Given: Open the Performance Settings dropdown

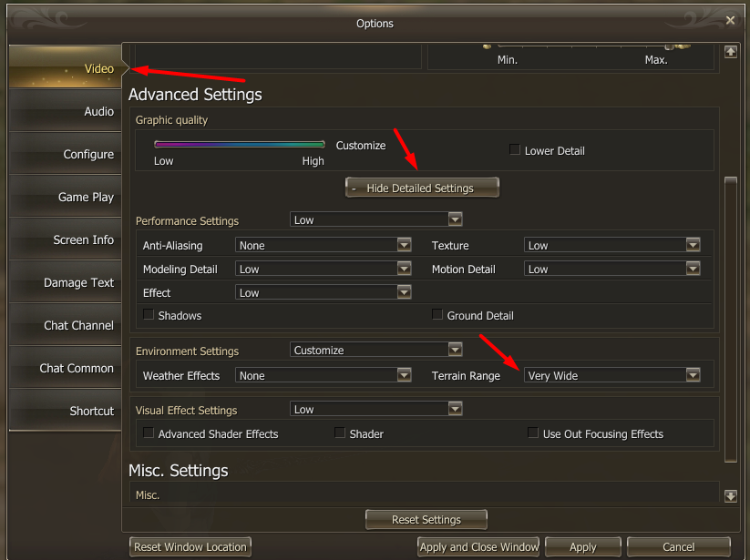Looking at the screenshot, I should tap(376, 219).
